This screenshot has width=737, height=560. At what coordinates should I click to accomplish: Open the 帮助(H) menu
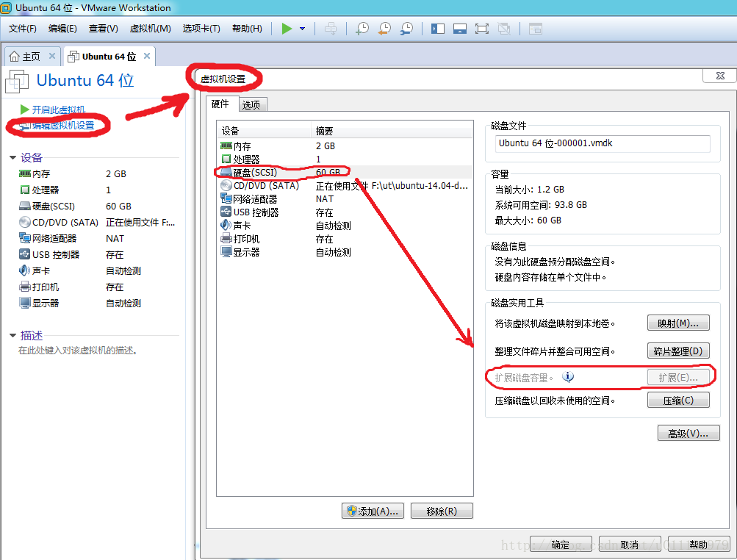247,29
